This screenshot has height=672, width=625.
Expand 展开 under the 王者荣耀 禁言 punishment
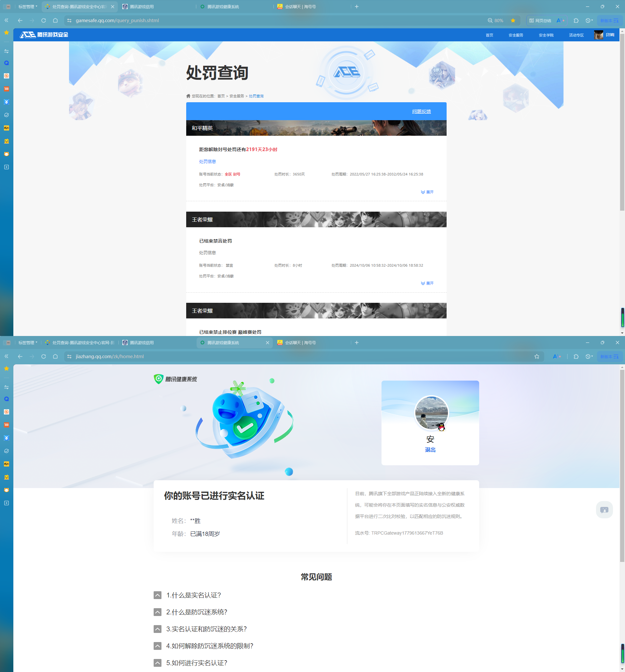tap(427, 283)
